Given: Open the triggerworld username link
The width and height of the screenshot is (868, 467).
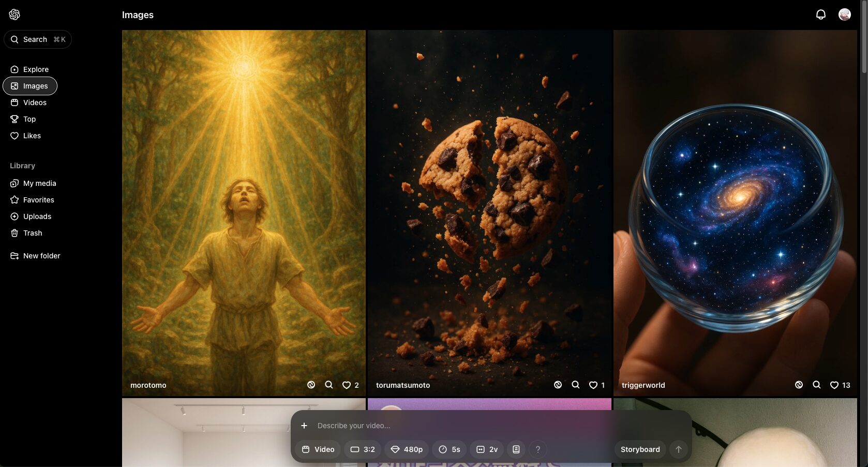Looking at the screenshot, I should (643, 385).
